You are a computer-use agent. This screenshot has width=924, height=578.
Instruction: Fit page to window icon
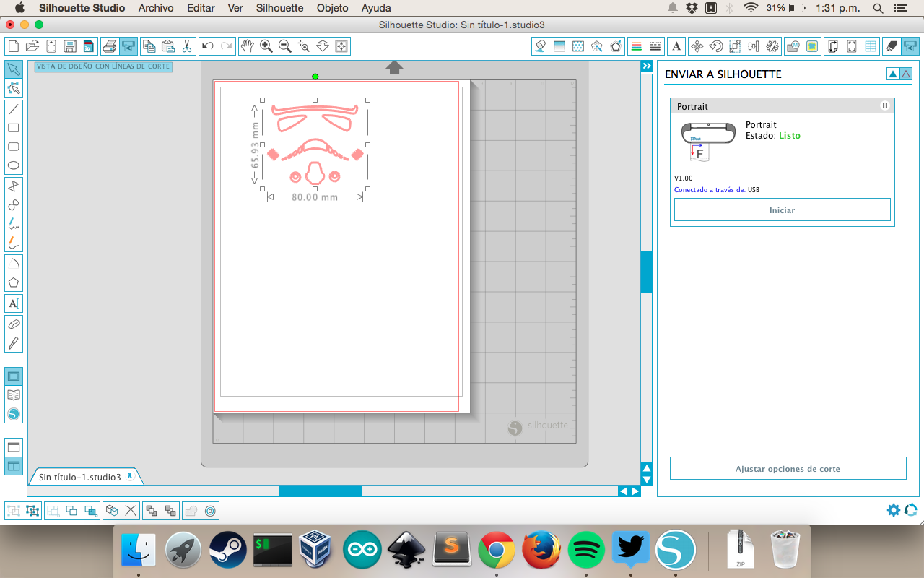point(341,46)
